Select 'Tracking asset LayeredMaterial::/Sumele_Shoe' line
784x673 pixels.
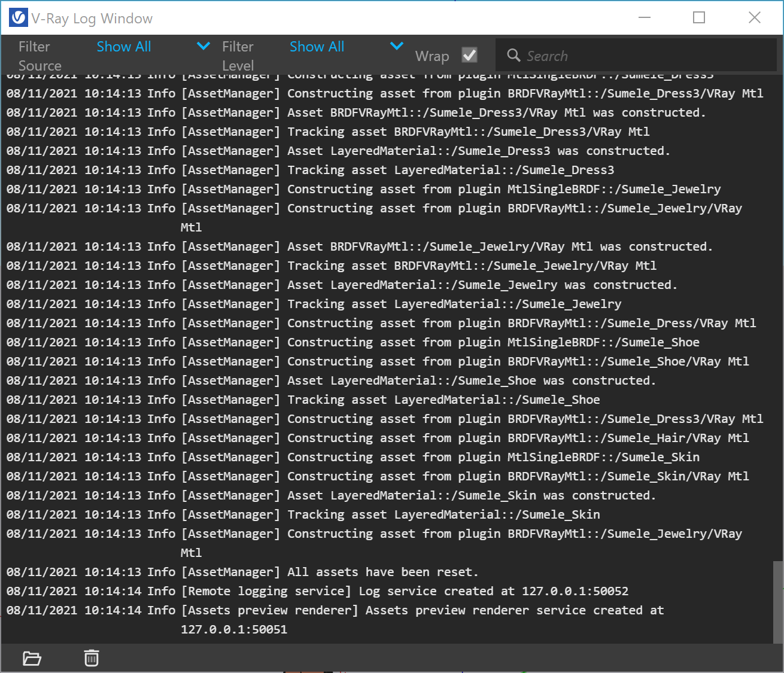click(x=303, y=400)
